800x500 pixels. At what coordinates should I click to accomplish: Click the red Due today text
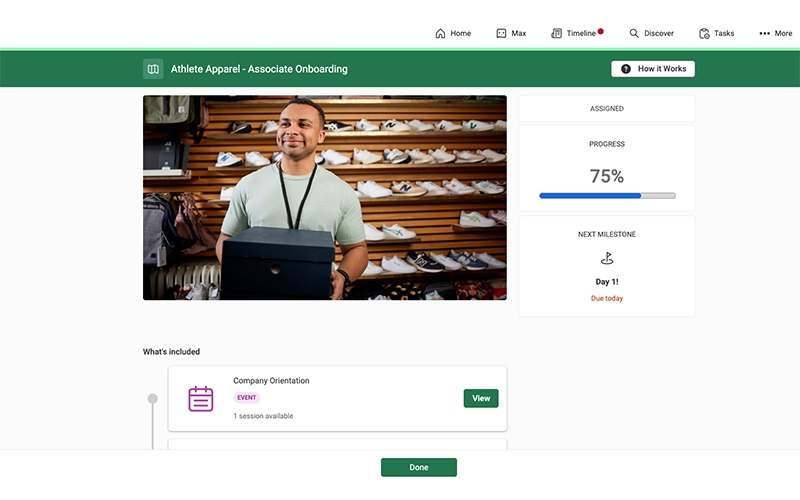click(606, 298)
